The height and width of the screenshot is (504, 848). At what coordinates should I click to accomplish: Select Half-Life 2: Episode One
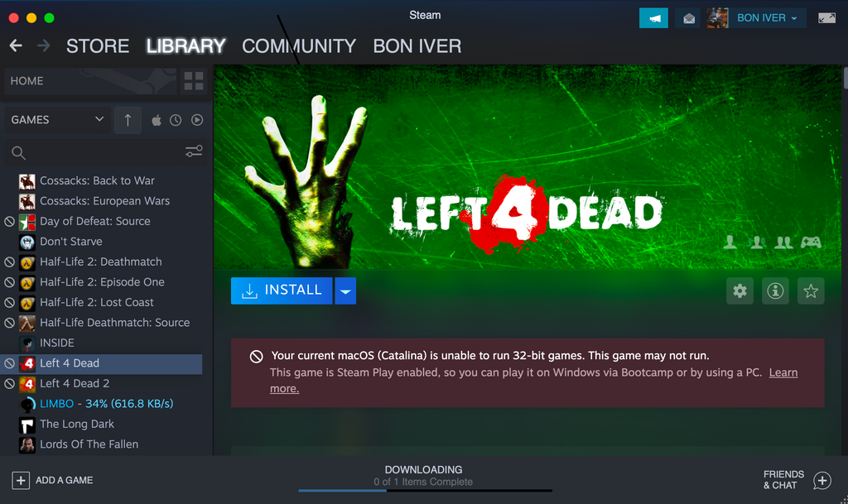(102, 282)
